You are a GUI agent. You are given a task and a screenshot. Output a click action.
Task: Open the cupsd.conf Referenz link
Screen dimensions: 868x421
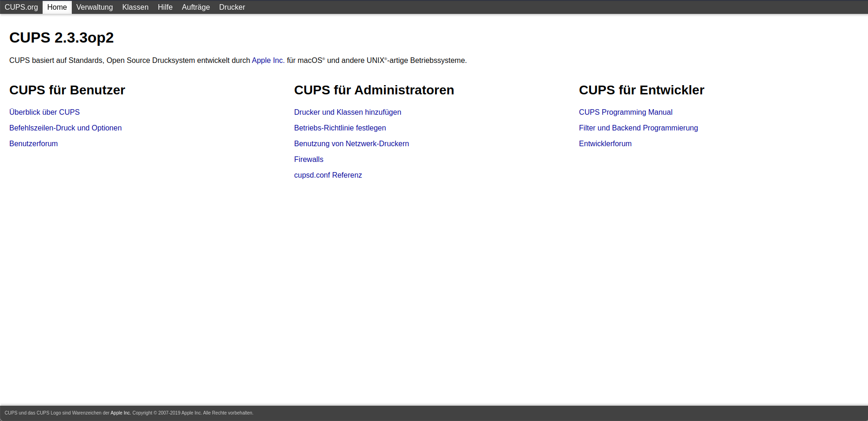328,175
